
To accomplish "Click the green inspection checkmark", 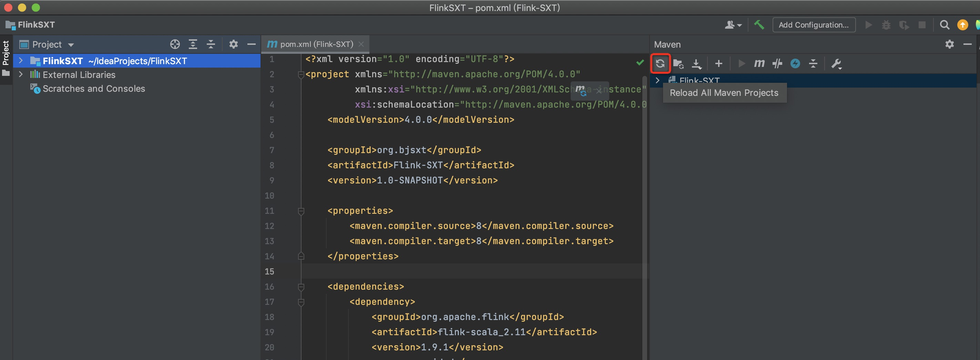I will point(640,62).
